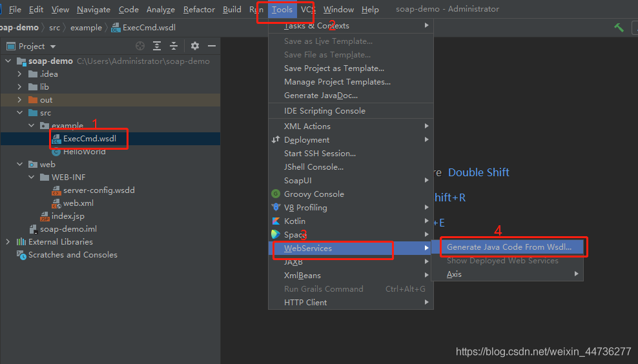Open the Project view dropdown
Viewport: 638px width, 364px height.
[52, 46]
